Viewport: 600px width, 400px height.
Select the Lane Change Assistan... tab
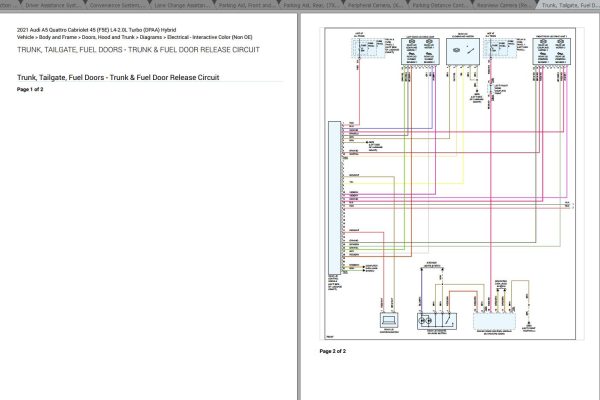click(182, 5)
